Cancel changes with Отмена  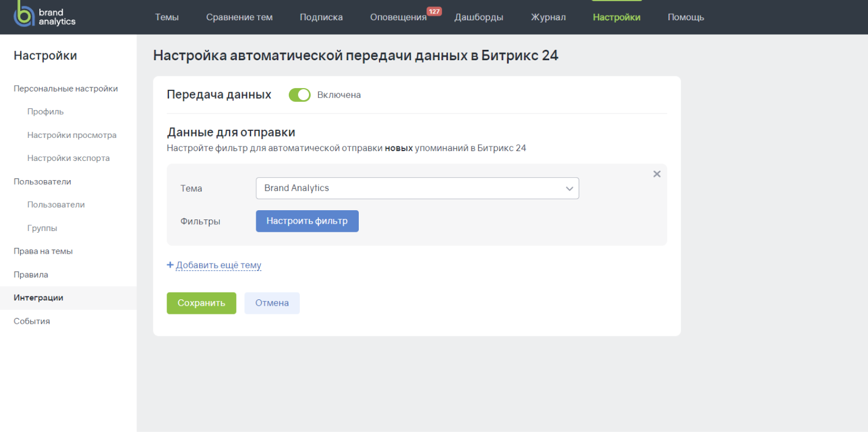(272, 303)
